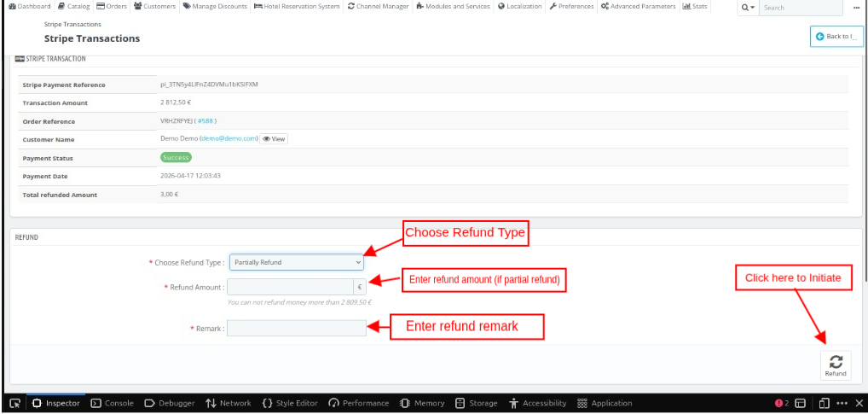This screenshot has width=868, height=414.
Task: Open order link #588
Action: [x=205, y=121]
